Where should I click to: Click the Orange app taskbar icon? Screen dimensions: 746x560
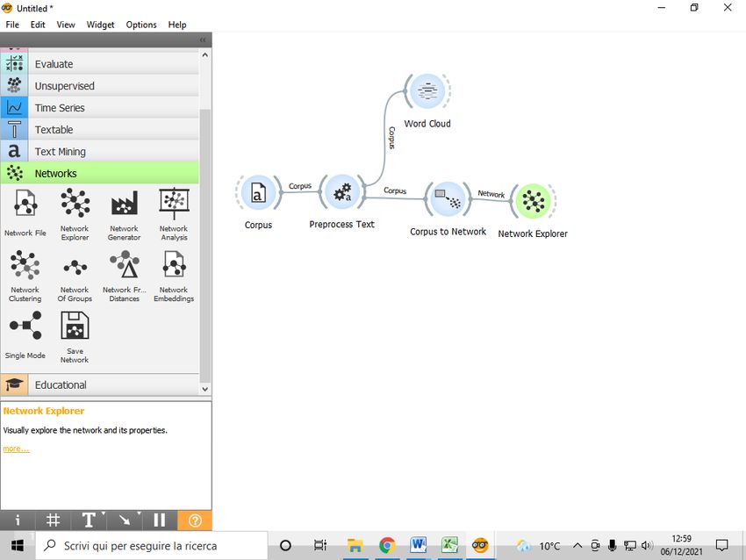480,546
